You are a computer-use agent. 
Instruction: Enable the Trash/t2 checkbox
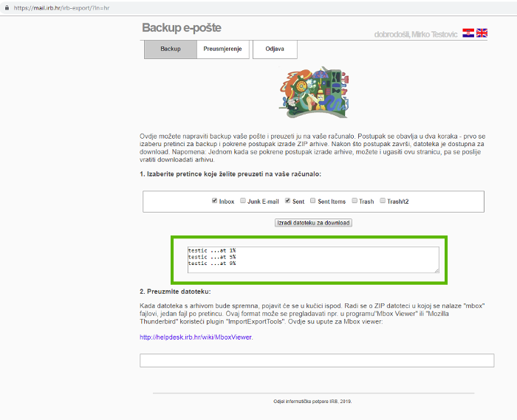tap(382, 201)
